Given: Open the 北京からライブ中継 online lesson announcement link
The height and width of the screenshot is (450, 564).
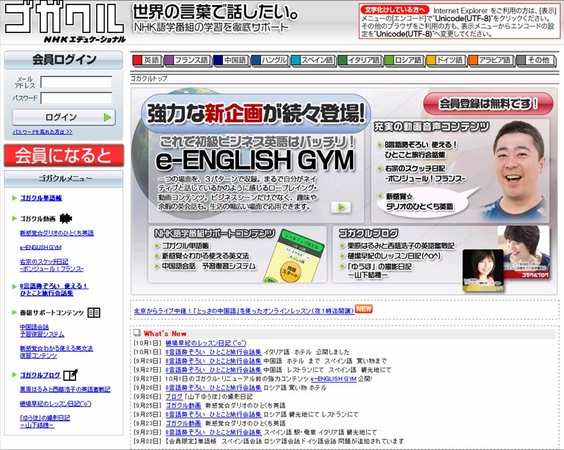Looking at the screenshot, I should click(x=244, y=311).
